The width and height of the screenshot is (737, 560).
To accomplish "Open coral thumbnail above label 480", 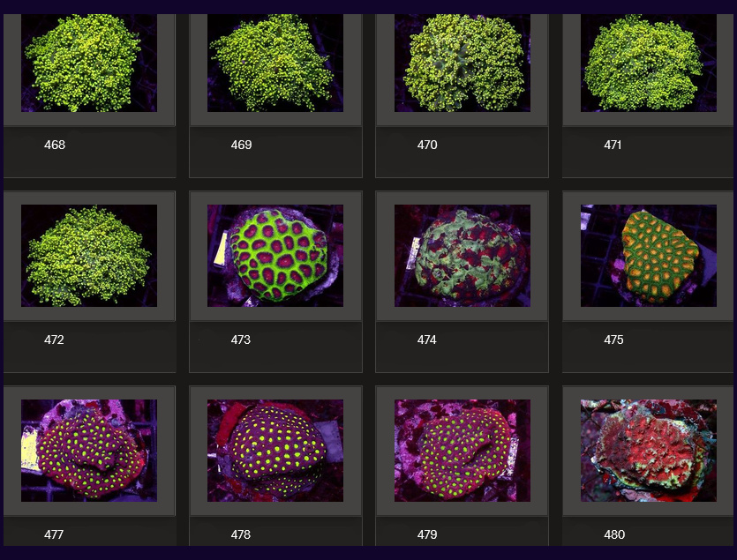I will tap(649, 451).
